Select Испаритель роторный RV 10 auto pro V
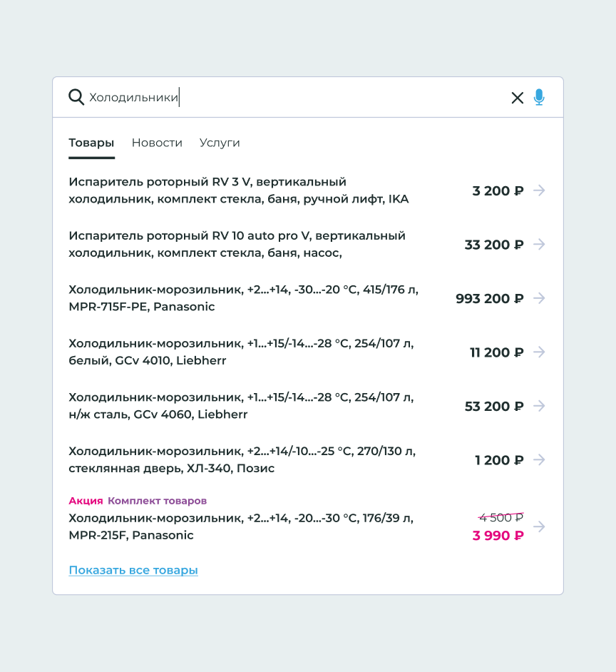The height and width of the screenshot is (672, 616). (x=237, y=244)
